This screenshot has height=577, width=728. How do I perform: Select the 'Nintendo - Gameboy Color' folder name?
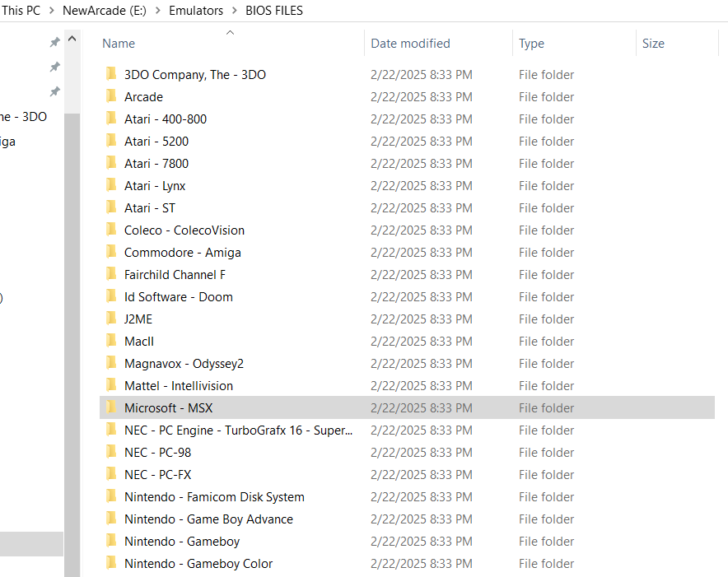198,564
